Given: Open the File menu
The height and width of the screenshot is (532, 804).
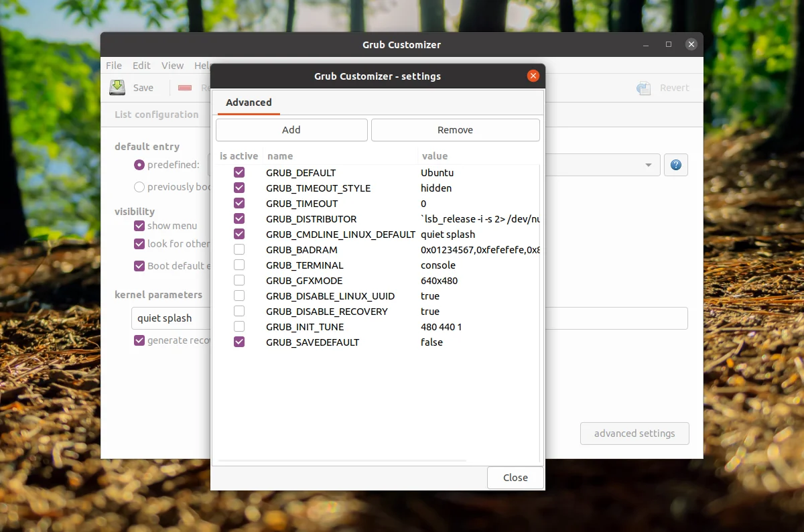Looking at the screenshot, I should pyautogui.click(x=114, y=66).
